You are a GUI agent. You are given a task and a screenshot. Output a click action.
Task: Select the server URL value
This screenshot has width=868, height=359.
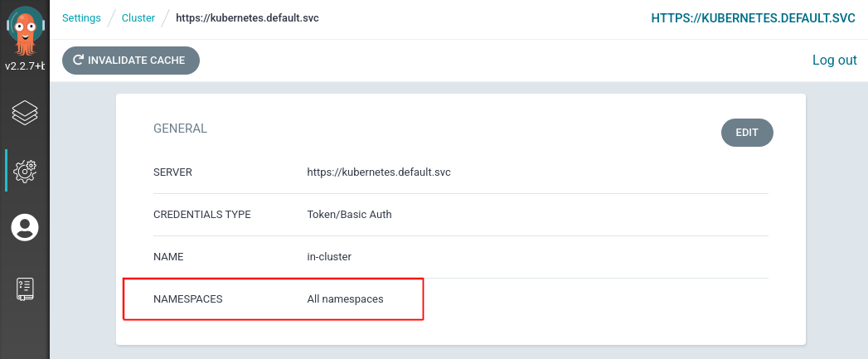378,172
